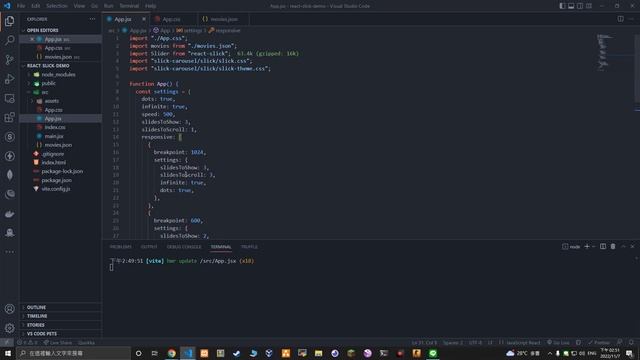Click the Windows taskbar search box
This screenshot has width=640, height=360.
click(x=73, y=353)
